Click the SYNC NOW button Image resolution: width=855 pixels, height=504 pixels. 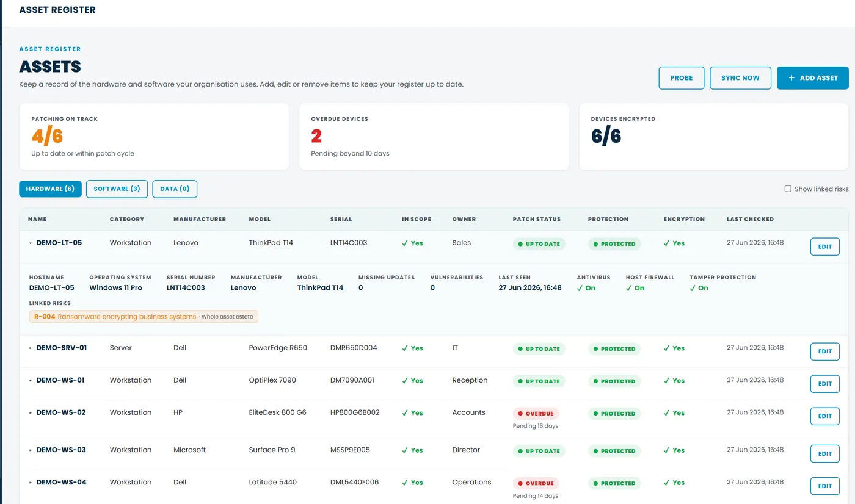click(740, 78)
